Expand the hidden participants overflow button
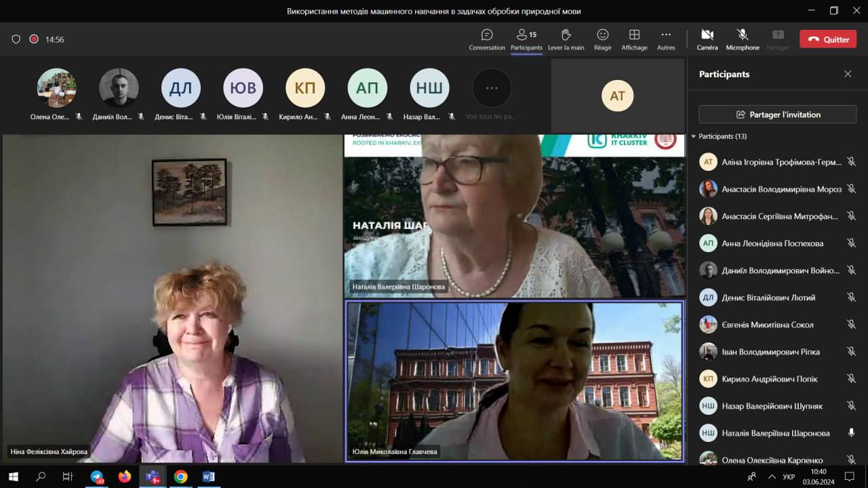868x488 pixels. tap(492, 88)
